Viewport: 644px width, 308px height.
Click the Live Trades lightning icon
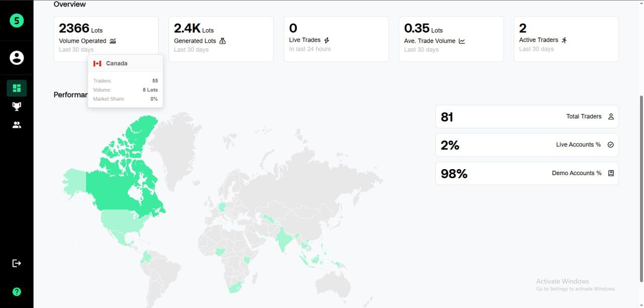327,40
